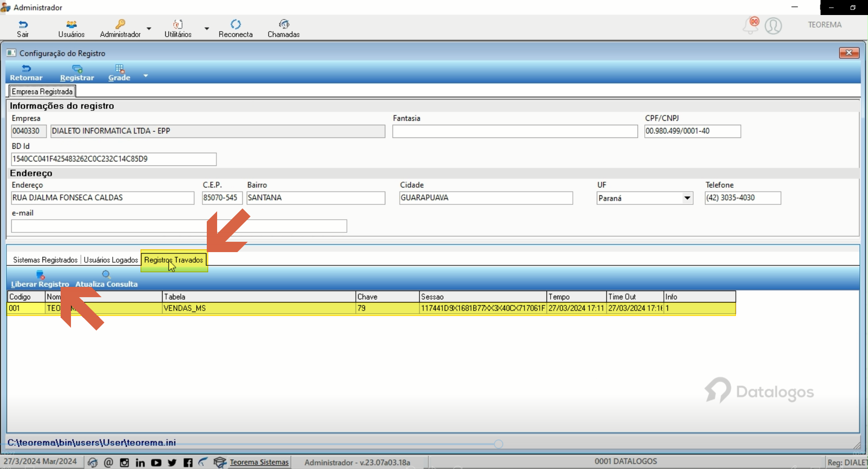Click the C.E.P. field 85070-545
The width and height of the screenshot is (868, 469).
pos(222,198)
